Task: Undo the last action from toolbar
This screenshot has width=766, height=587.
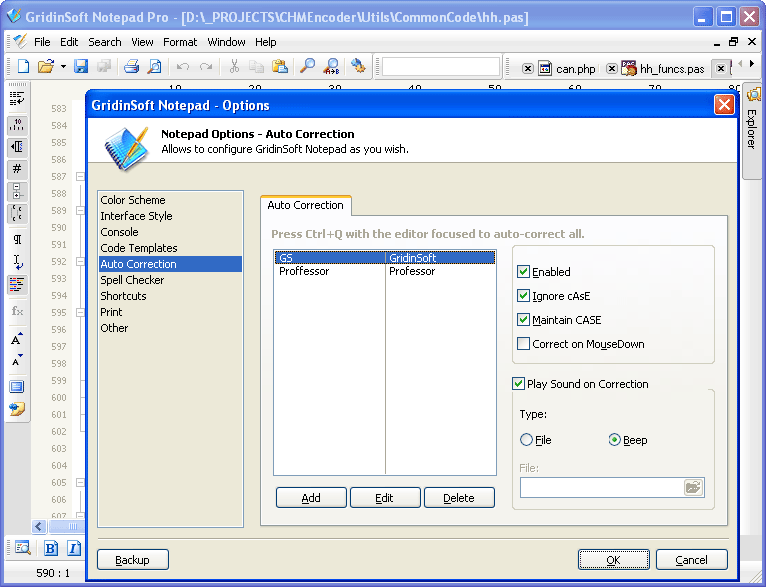Action: (183, 66)
